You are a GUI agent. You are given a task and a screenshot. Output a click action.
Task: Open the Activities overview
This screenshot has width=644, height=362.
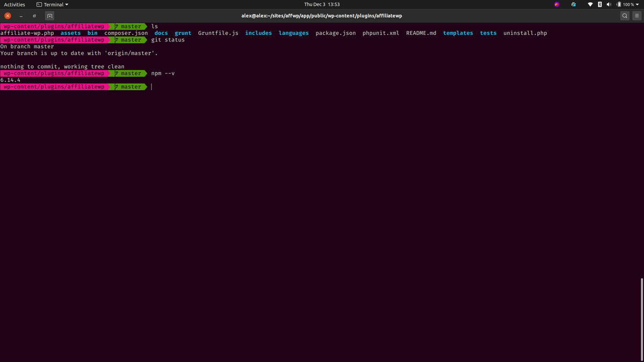14,4
